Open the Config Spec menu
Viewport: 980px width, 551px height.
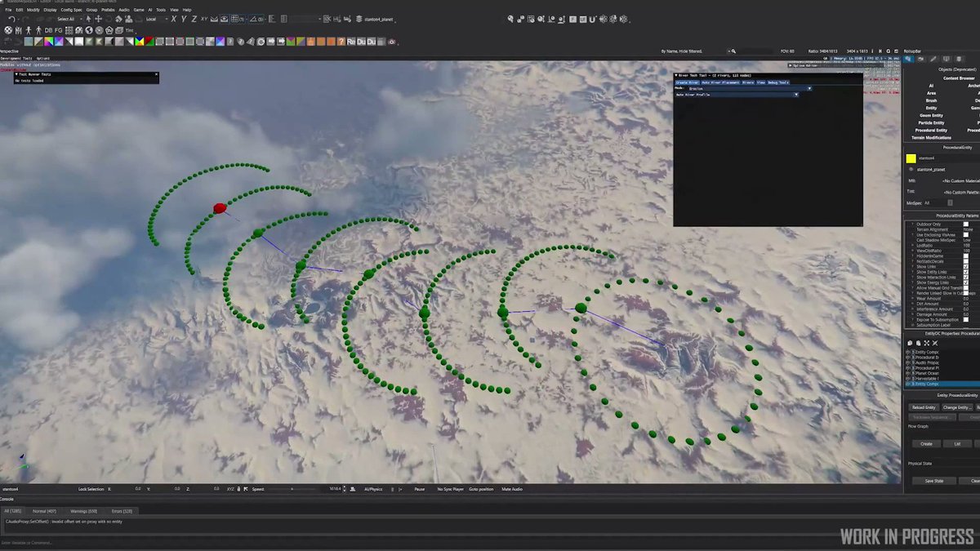[71, 10]
